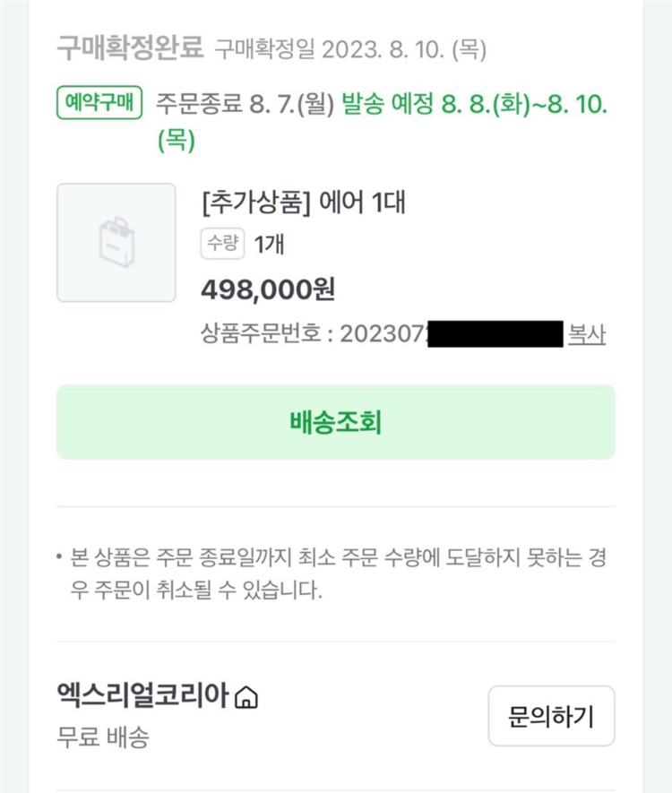The image size is (672, 793).
Task: Open the [추가상품] 에어 1대 product title
Action: coord(304,203)
